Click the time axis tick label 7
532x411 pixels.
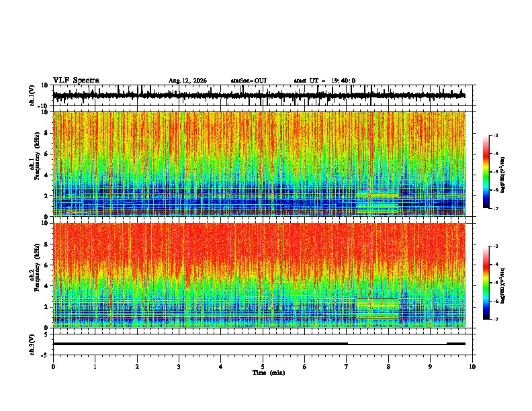347,367
